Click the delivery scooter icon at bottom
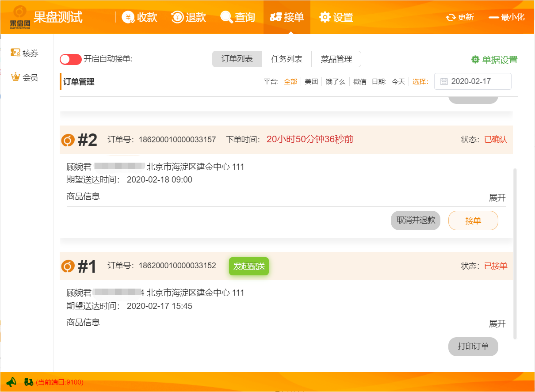The height and width of the screenshot is (392, 535). click(x=29, y=382)
